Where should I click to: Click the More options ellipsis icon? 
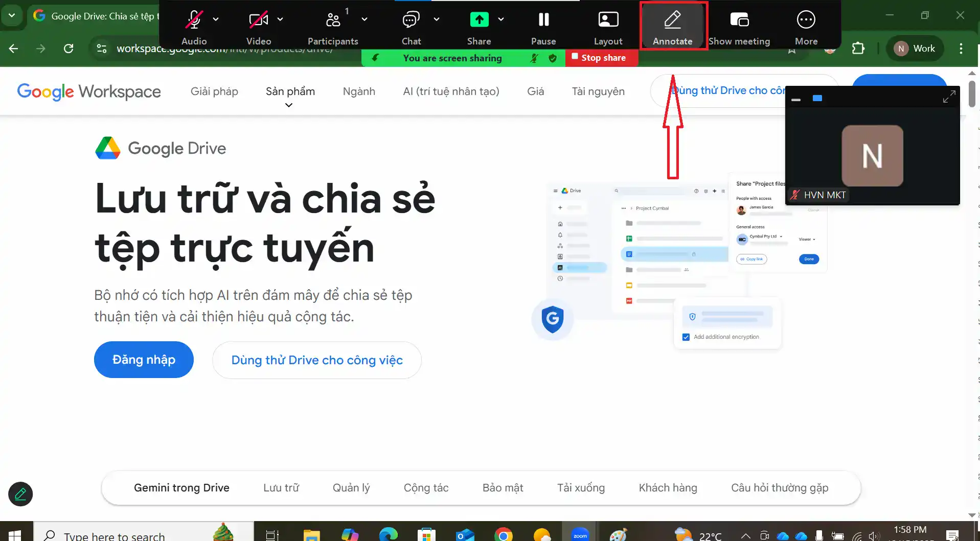click(x=806, y=20)
